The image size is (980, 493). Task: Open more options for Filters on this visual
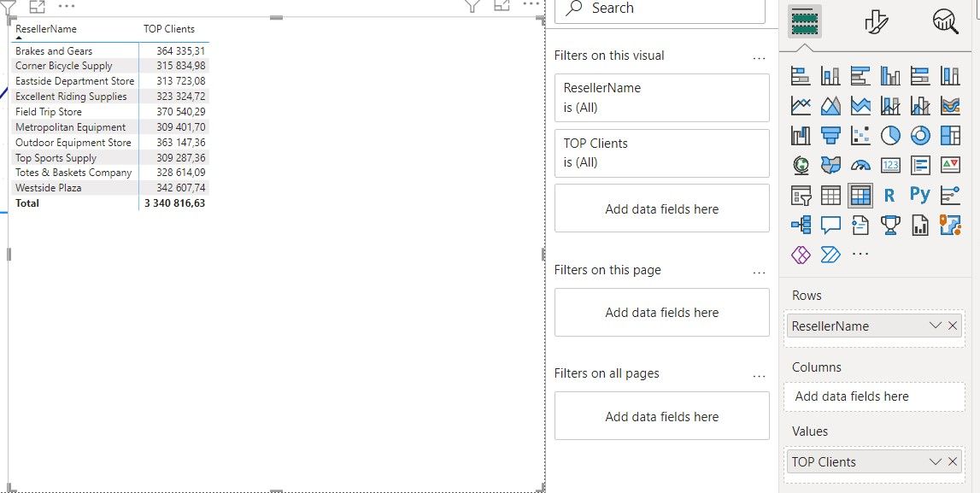[759, 58]
